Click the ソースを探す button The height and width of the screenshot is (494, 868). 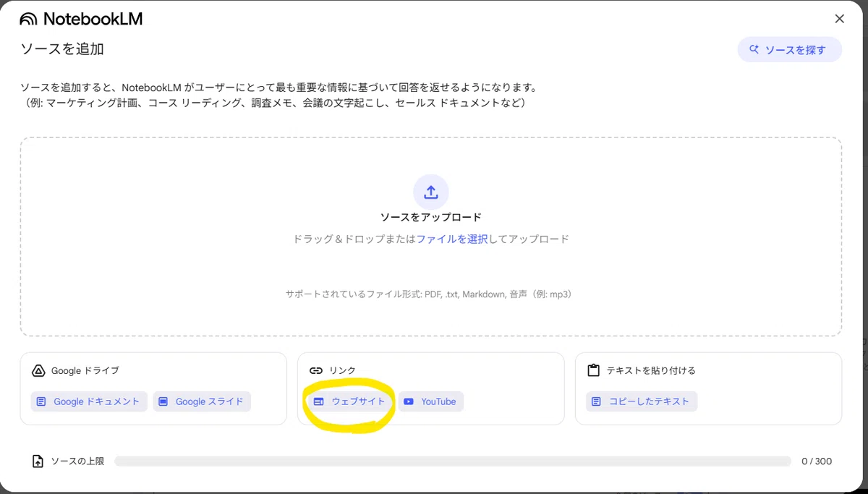(789, 50)
